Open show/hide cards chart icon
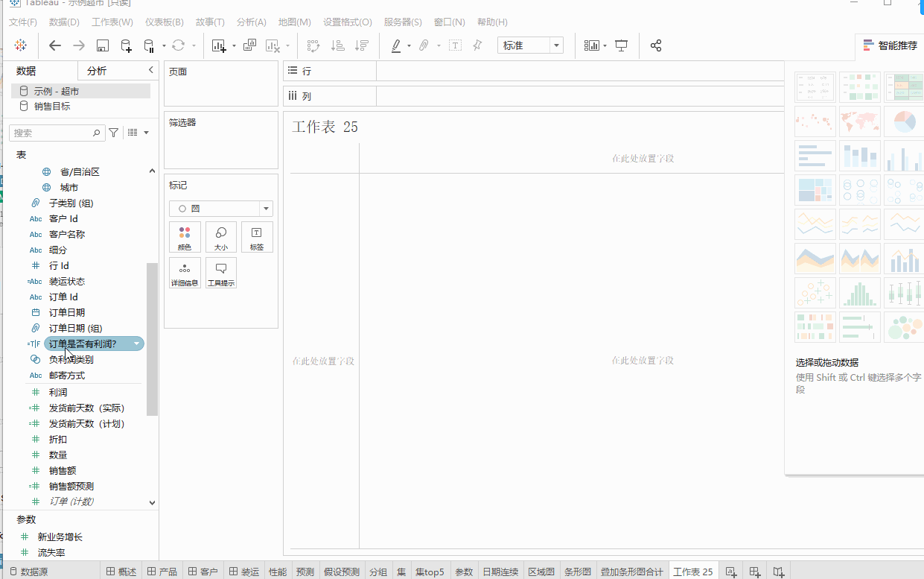This screenshot has width=924, height=579. pyautogui.click(x=592, y=45)
